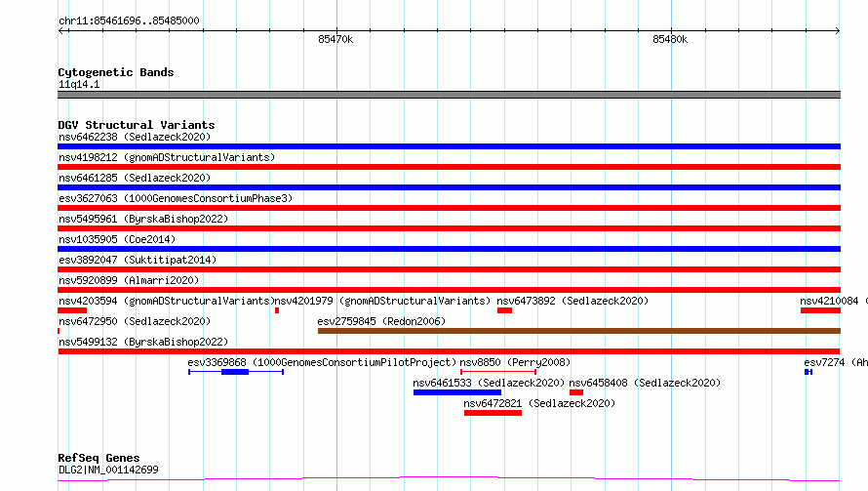Viewport: 868px width, 491px height.
Task: Open the nsv4201979 (gnomADStructuralVariants) label
Action: click(382, 301)
